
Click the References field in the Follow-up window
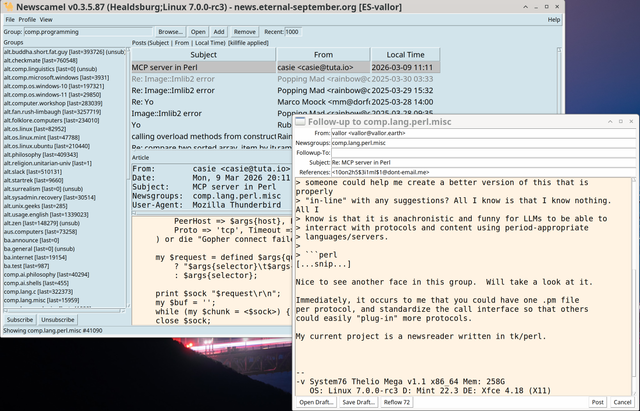tap(483, 172)
